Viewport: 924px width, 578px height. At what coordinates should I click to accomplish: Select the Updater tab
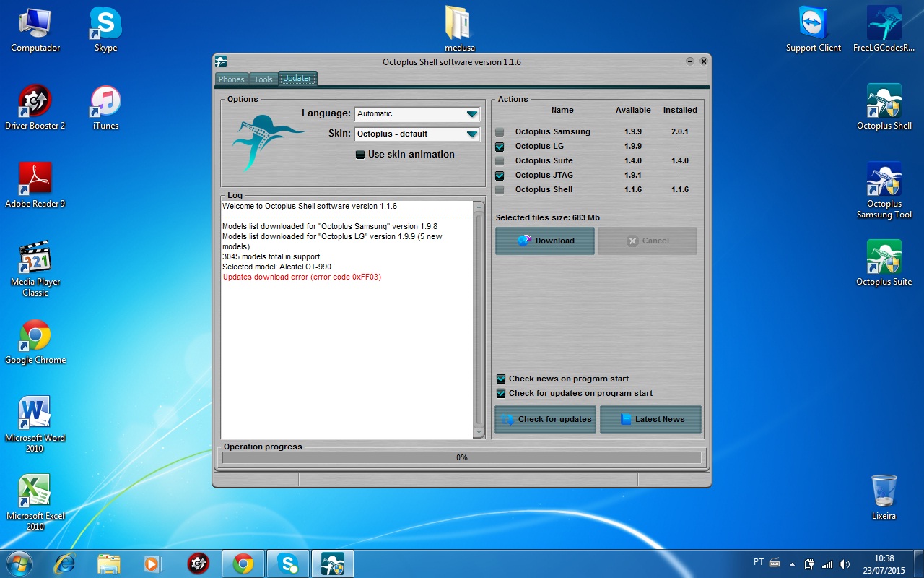pos(297,79)
